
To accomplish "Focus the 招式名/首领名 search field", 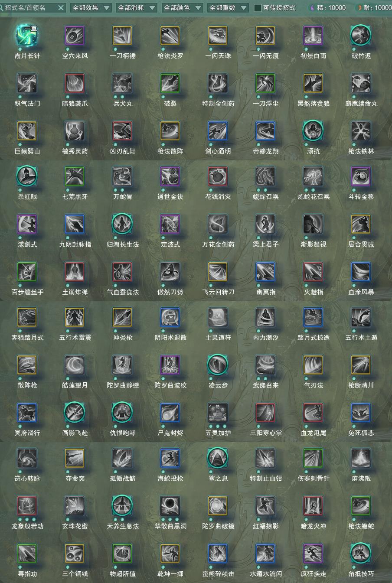I will pos(33,8).
